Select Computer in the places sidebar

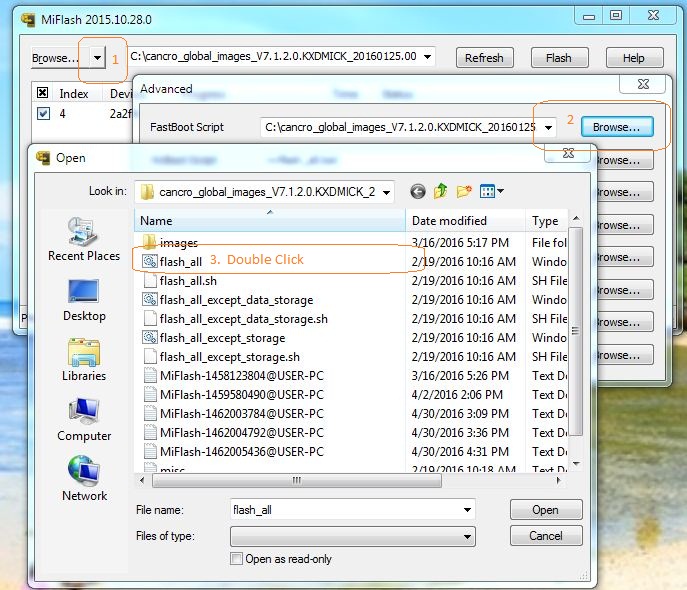click(84, 420)
